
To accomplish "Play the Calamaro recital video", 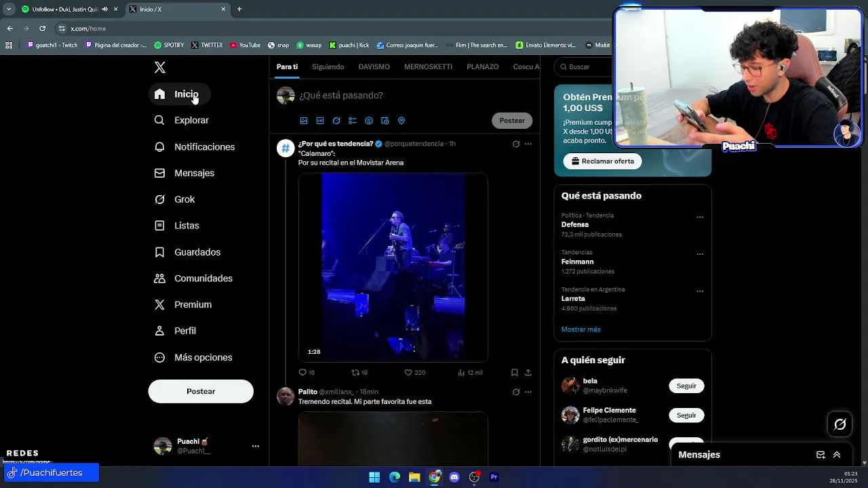I will [393, 267].
